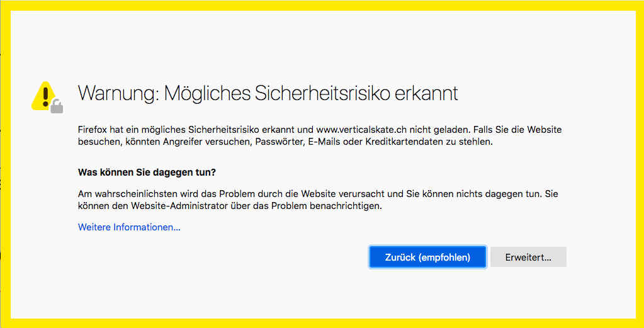Click the word Warnung in the heading
This screenshot has width=644, height=328.
pyautogui.click(x=115, y=93)
